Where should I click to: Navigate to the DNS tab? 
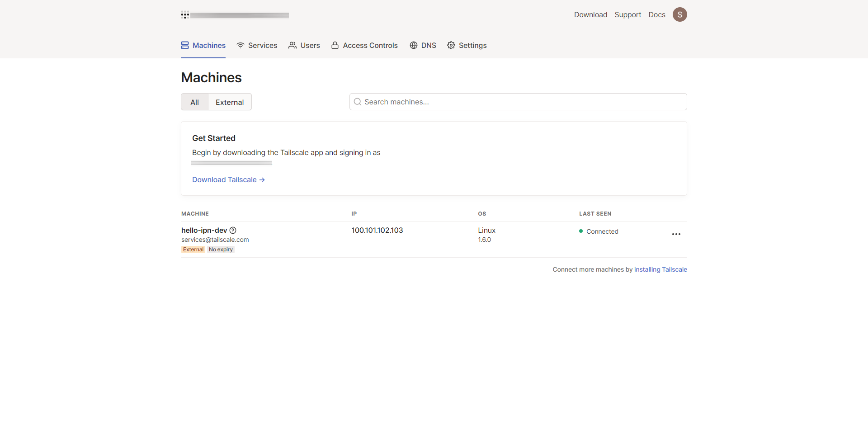(423, 45)
